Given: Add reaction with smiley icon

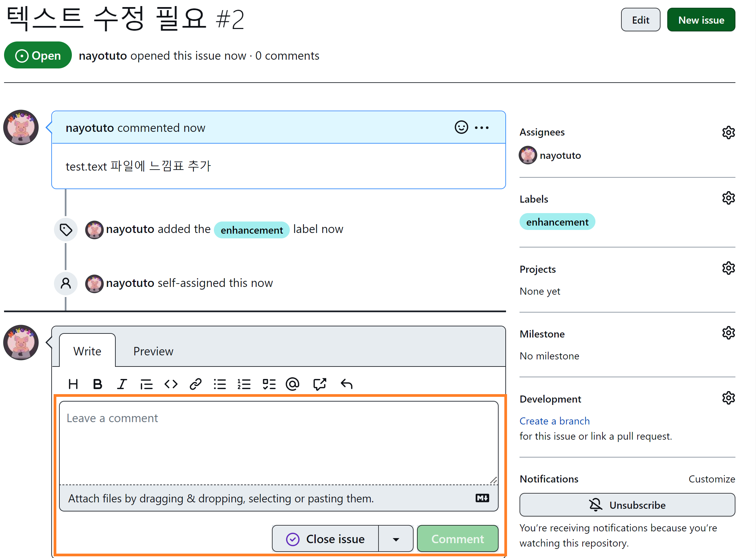Looking at the screenshot, I should (461, 127).
